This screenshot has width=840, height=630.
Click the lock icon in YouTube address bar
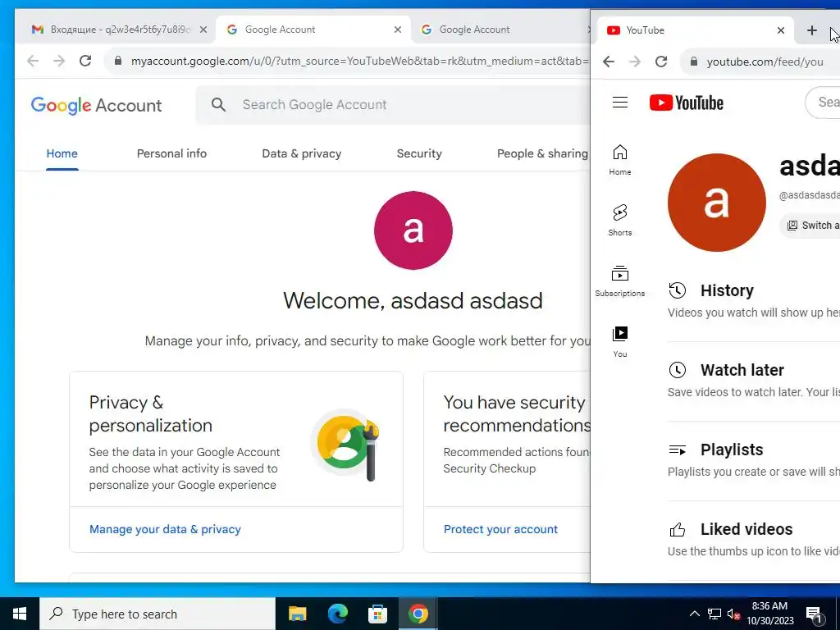[x=694, y=62]
